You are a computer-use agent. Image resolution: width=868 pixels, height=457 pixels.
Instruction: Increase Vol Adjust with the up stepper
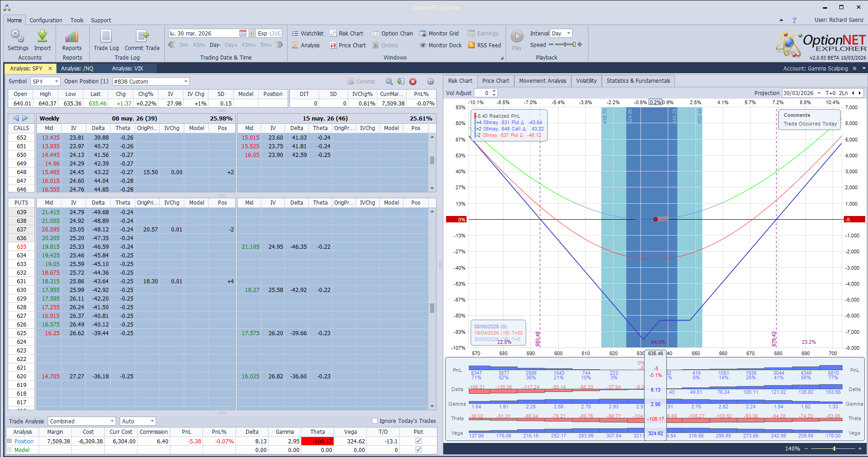[x=494, y=91]
